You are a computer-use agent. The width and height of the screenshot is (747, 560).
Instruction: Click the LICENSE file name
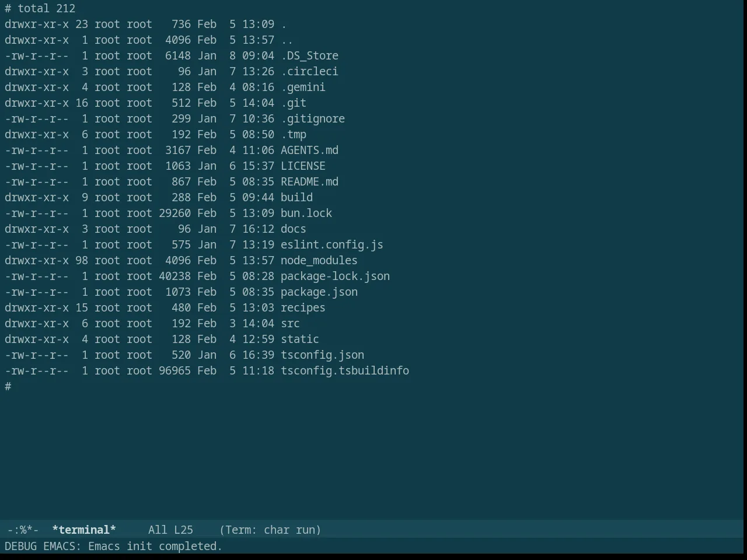tap(303, 166)
